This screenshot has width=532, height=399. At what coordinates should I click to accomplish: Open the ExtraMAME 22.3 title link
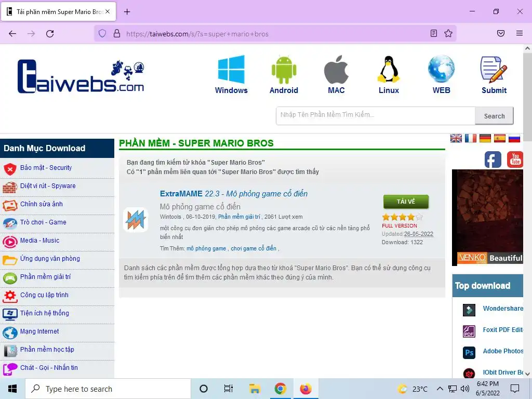coord(233,194)
